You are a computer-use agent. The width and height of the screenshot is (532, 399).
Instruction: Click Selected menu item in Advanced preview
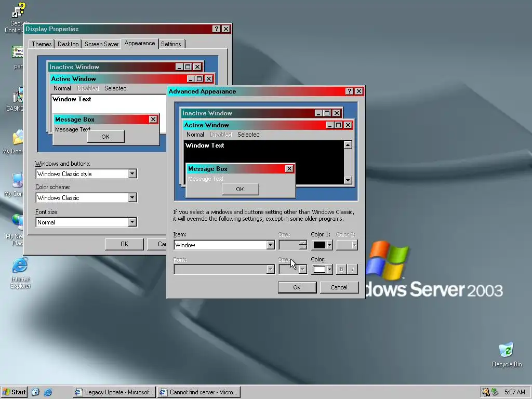[x=248, y=135]
